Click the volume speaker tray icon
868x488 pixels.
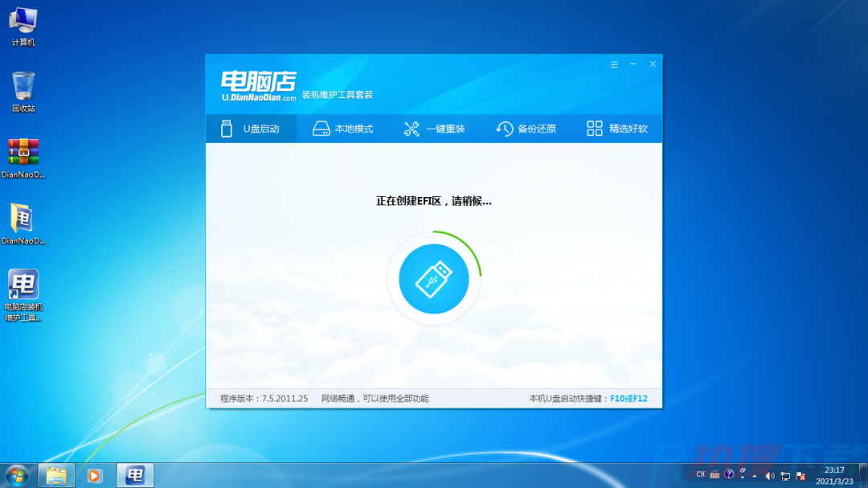[770, 476]
